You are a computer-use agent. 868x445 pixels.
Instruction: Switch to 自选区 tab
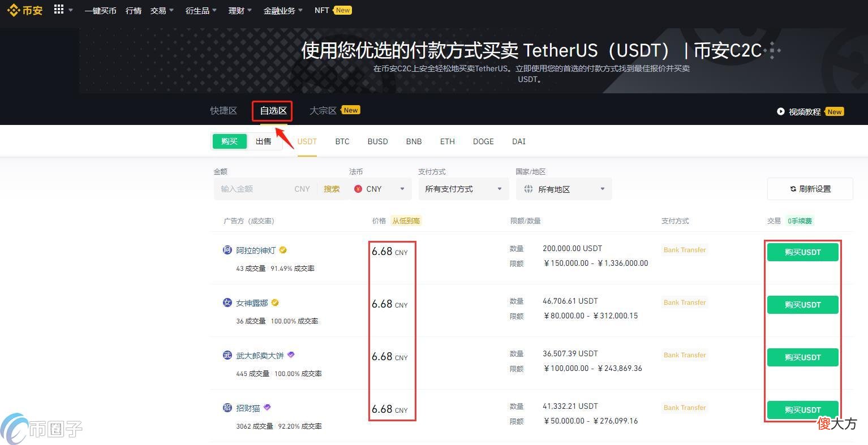[273, 110]
